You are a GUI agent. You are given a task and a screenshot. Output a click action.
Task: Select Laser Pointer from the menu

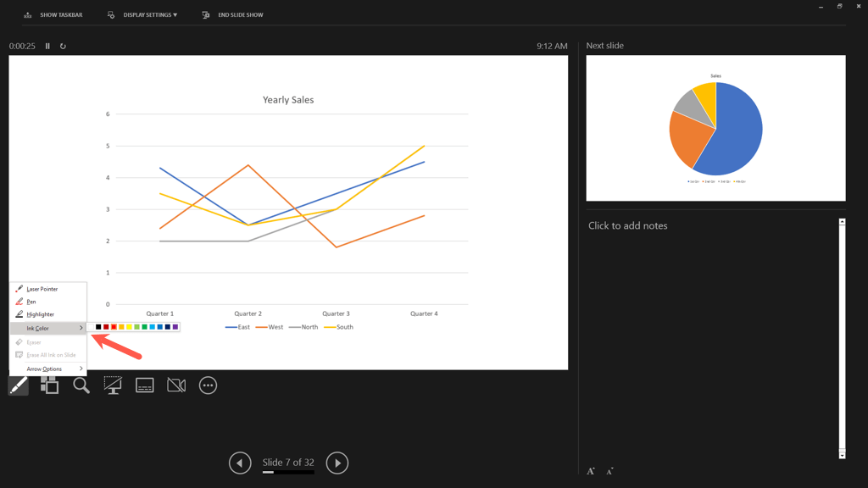(48, 289)
